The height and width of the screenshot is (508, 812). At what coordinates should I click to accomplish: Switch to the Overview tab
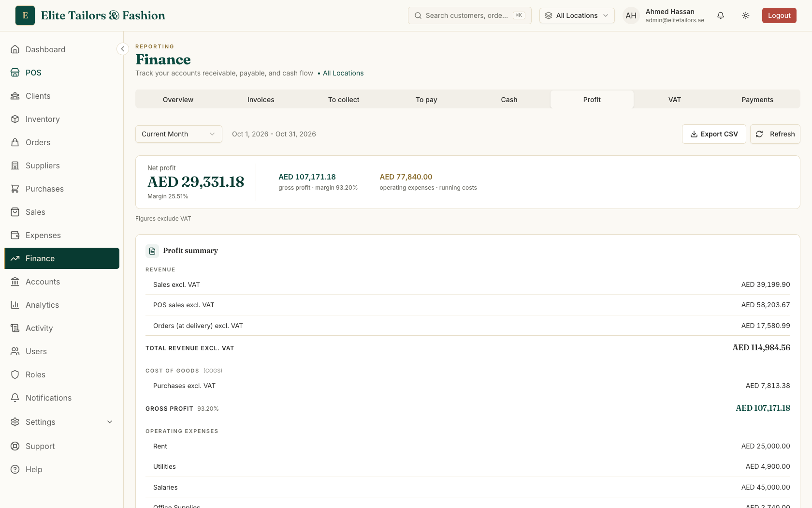(178, 100)
